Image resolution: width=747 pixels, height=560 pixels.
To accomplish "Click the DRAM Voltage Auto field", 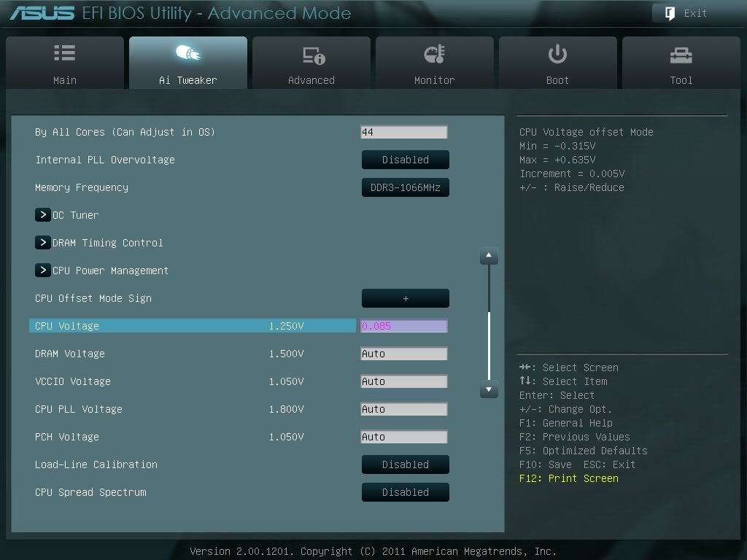I will click(x=404, y=354).
